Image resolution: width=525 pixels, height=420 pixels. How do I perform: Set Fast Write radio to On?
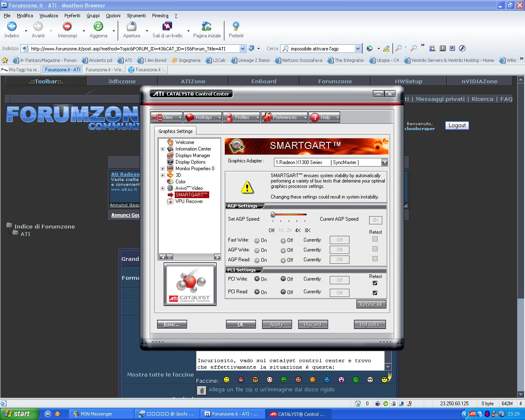257,241
